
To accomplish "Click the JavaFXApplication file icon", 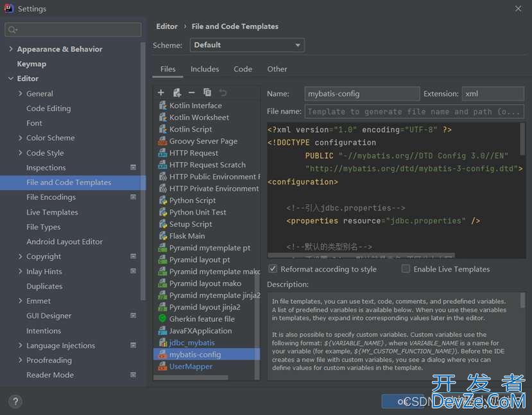I will (163, 330).
